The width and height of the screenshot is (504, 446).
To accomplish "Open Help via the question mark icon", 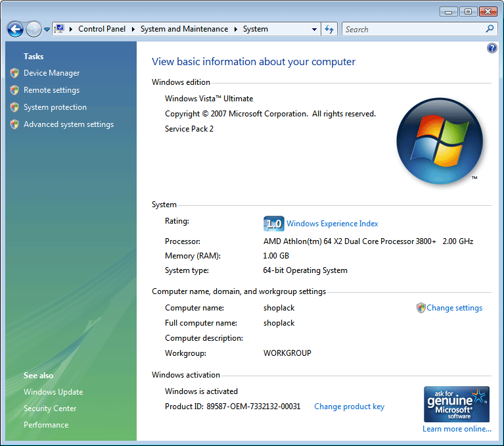I will (492, 48).
